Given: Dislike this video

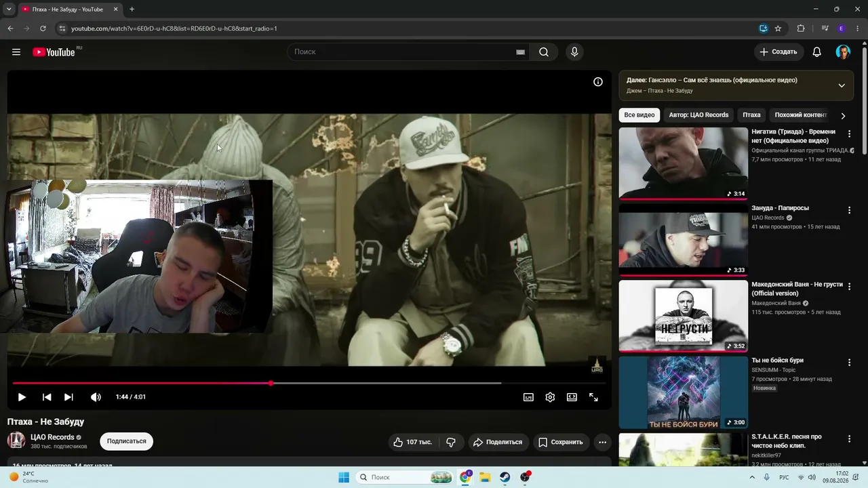Looking at the screenshot, I should tap(451, 442).
